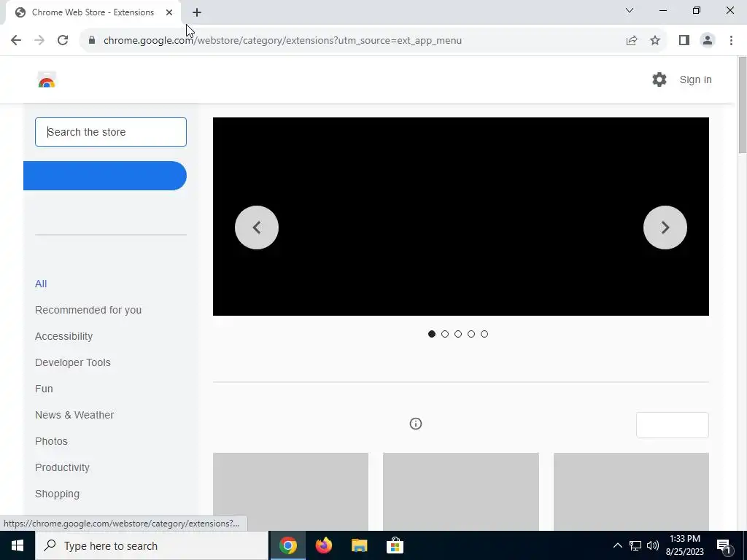The image size is (747, 560).
Task: Click the address bar URL
Action: coord(282,41)
